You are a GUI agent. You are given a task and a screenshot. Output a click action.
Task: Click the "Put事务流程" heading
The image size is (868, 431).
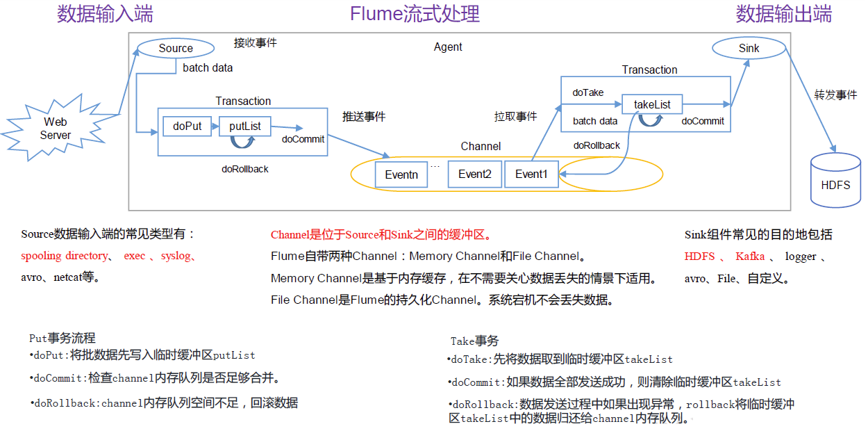pos(62,339)
